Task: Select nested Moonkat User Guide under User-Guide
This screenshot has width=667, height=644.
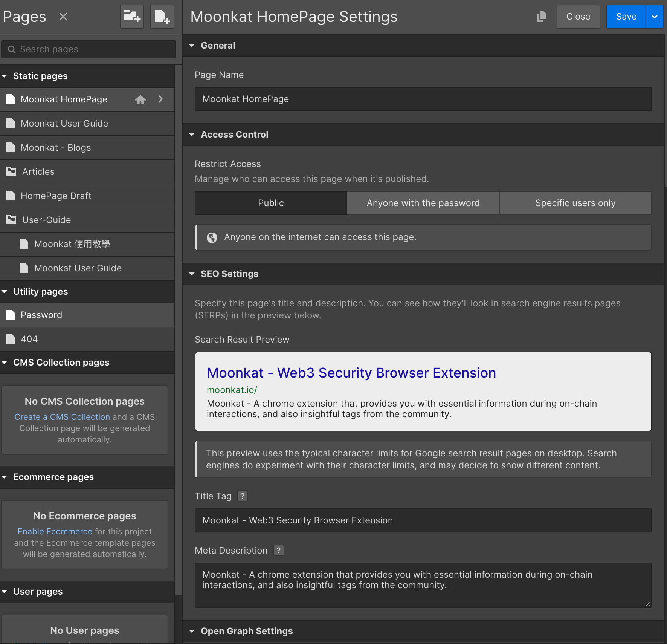Action: pos(87,268)
